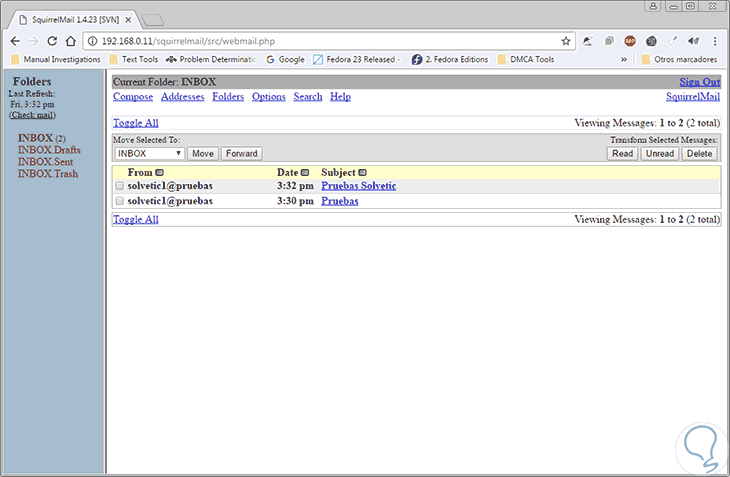The height and width of the screenshot is (477, 730).
Task: Delete the selected messages
Action: [x=699, y=154]
